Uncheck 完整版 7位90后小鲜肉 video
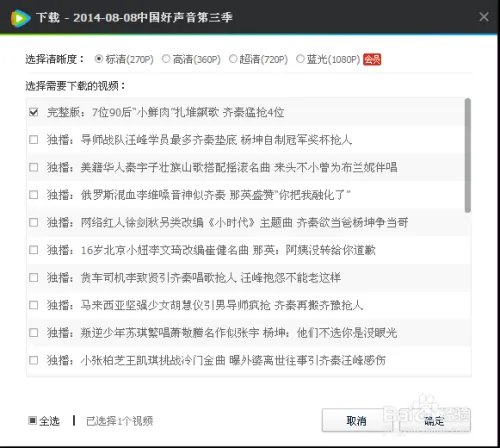Screen dimensions: 500x448 (33, 112)
